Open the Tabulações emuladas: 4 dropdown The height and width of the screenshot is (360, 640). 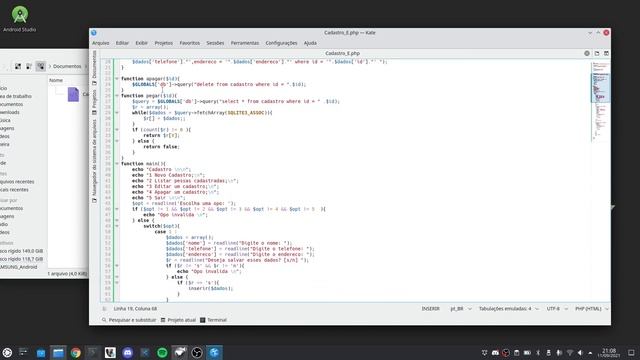509,309
